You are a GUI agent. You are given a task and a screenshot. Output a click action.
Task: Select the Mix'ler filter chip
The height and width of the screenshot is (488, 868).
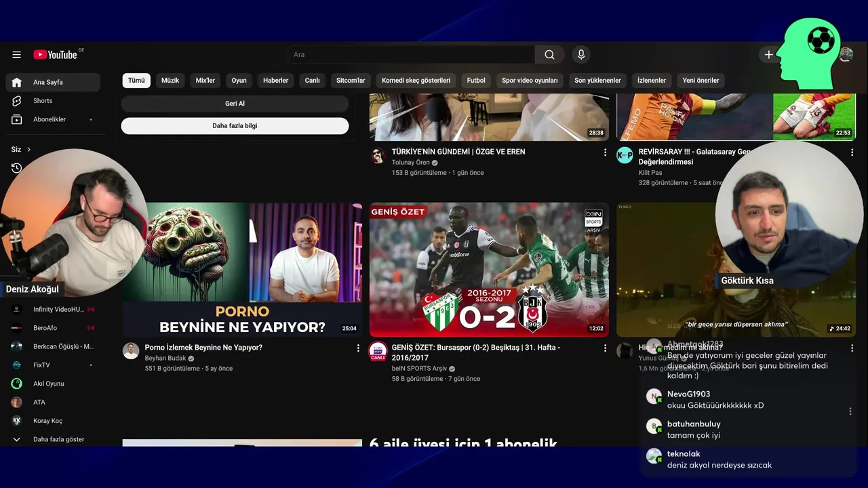click(205, 81)
